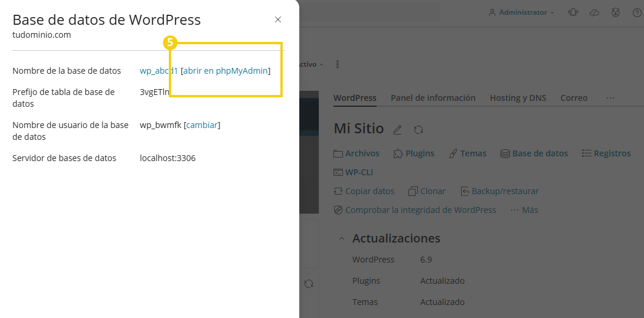Viewport: 644px width, 318px height.
Task: Click the wp_bwmfk username text
Action: pos(161,125)
